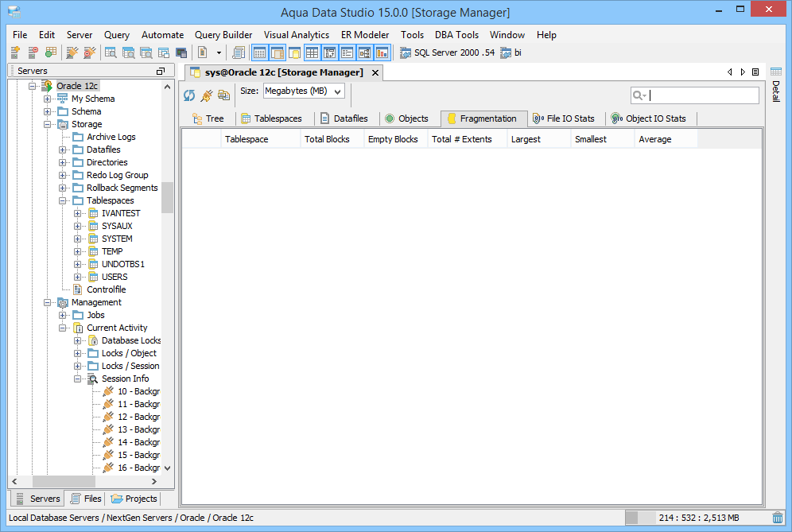Expand the My Schema node
The image size is (792, 532).
[48, 99]
